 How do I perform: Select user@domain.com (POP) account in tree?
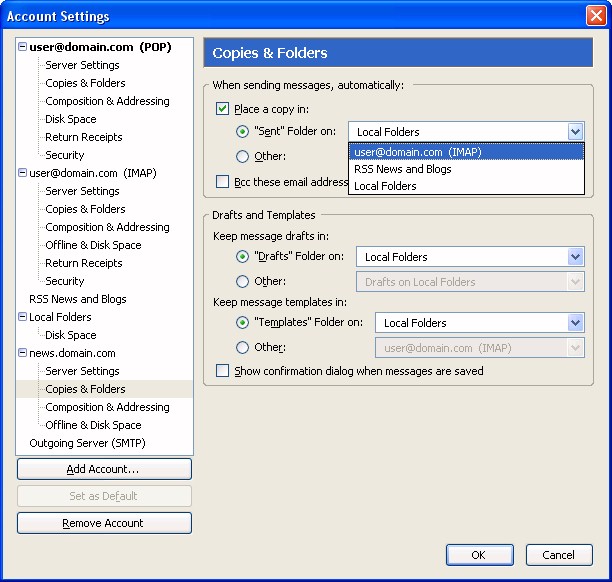coord(100,47)
